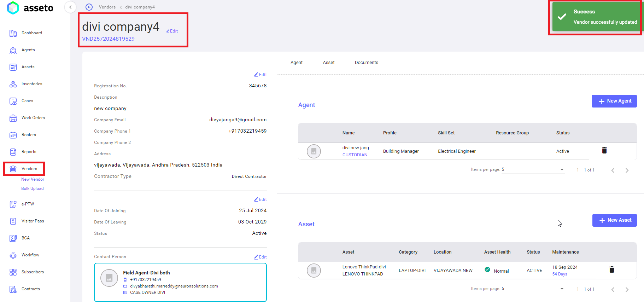644x302 pixels.
Task: Select Visitor Pass in the sidebar menu
Action: click(33, 221)
